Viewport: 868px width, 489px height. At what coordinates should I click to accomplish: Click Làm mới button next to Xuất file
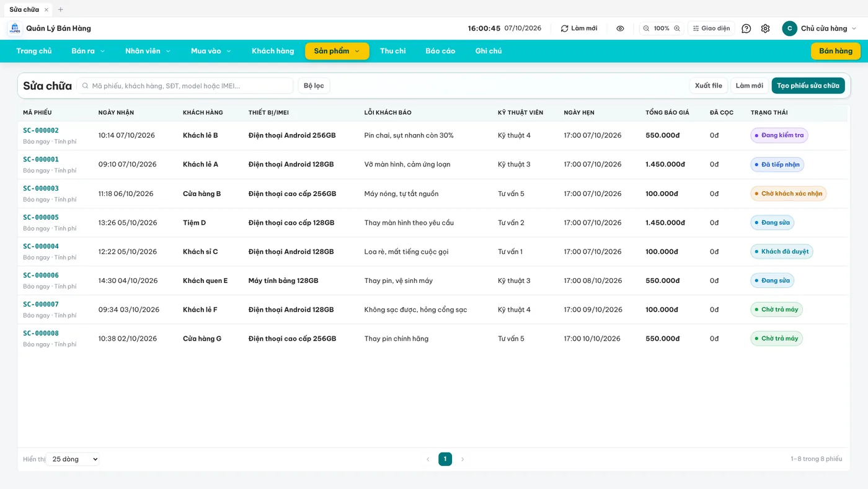point(750,86)
